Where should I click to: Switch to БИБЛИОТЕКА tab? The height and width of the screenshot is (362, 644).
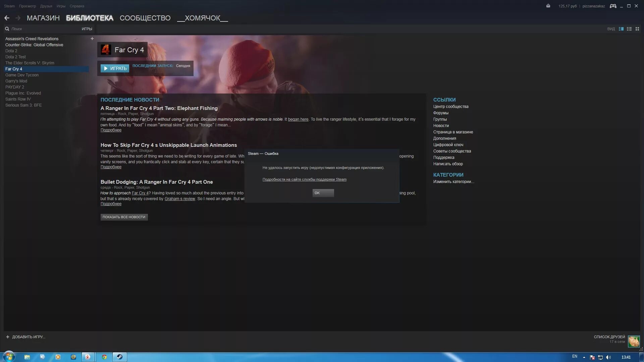90,18
